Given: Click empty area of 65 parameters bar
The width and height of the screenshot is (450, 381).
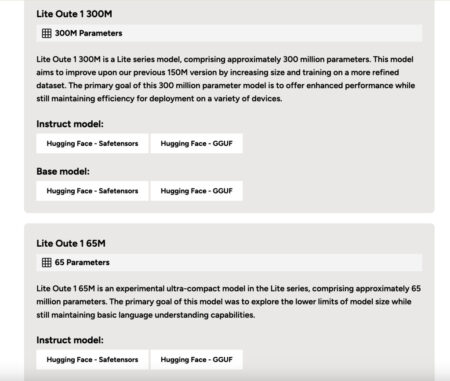Looking at the screenshot, I should click(267, 262).
